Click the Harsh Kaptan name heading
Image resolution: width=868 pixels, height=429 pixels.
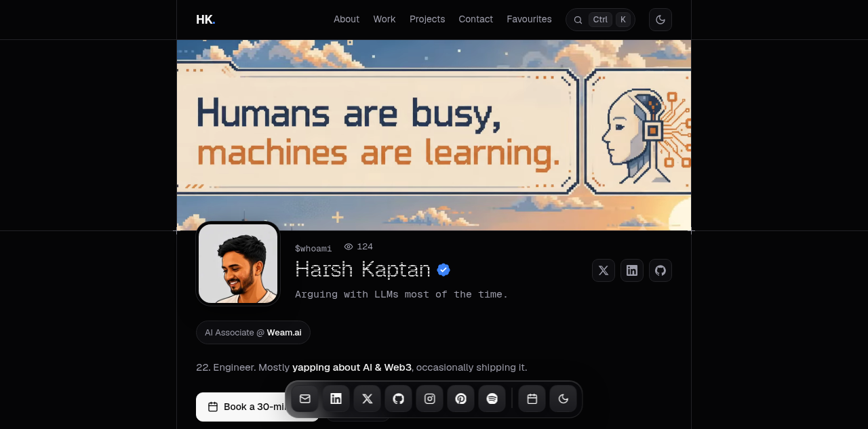363,270
